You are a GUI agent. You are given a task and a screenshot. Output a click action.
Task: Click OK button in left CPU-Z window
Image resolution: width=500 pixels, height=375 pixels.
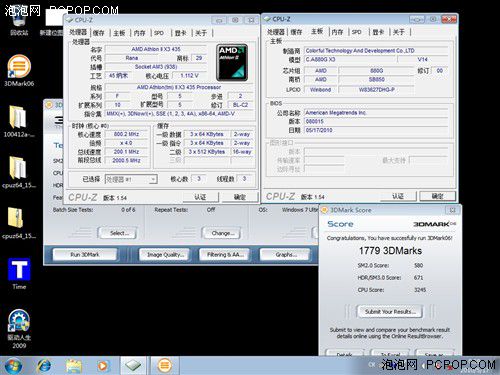click(240, 197)
